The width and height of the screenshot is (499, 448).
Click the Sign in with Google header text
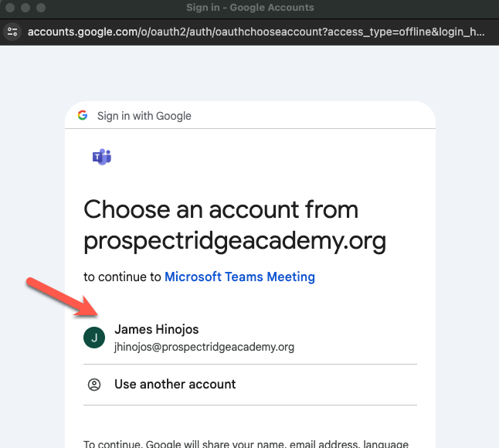pos(144,116)
